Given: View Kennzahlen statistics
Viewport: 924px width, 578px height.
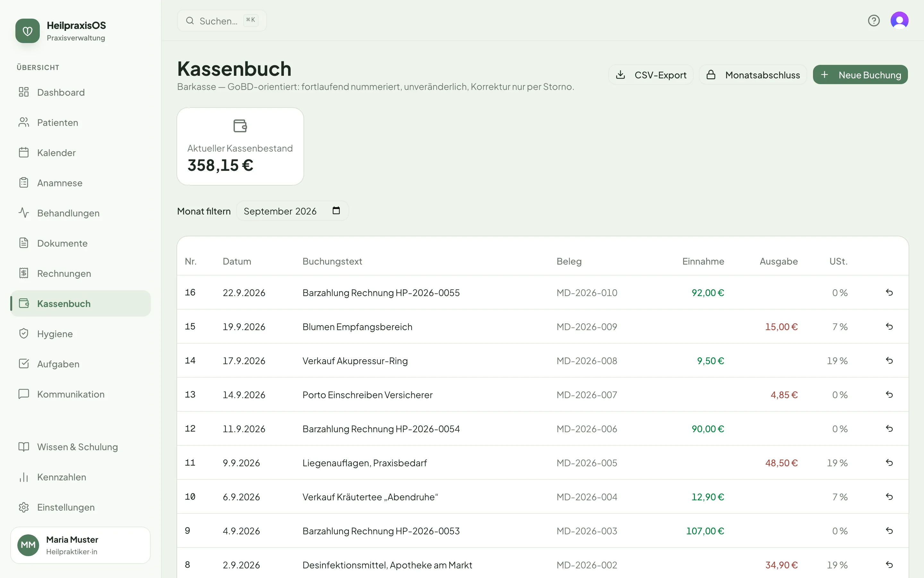Looking at the screenshot, I should [81, 477].
